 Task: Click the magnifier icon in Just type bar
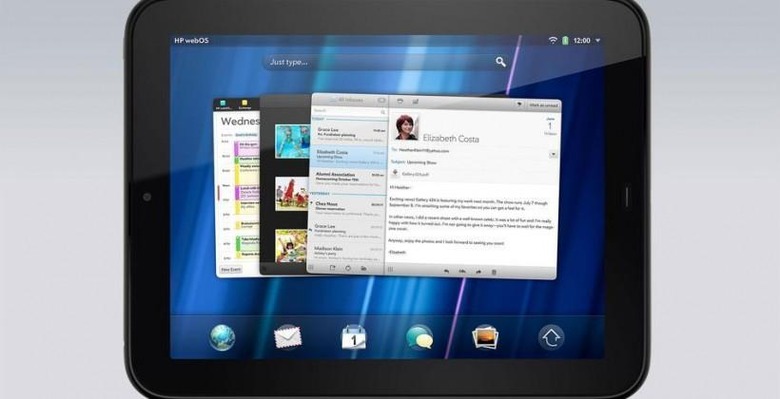(x=500, y=62)
